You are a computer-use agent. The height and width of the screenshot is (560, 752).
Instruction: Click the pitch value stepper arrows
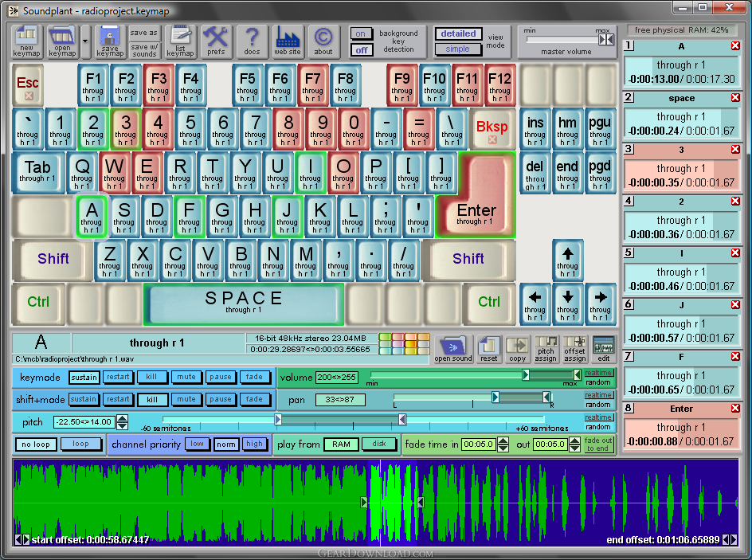tap(123, 422)
